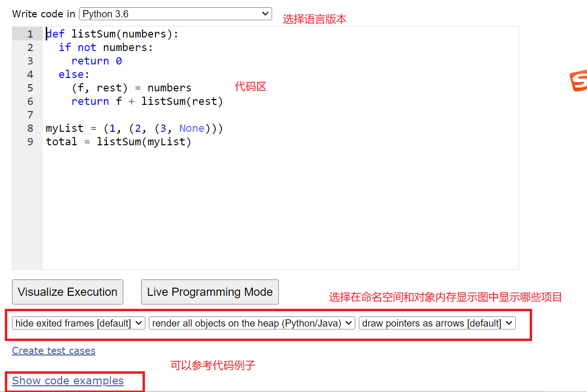Place cursor on the total assignment line
The height and width of the screenshot is (392, 587).
pos(118,141)
